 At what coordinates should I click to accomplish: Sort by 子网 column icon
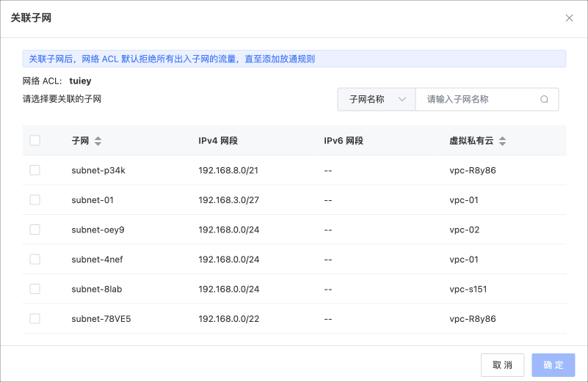point(98,141)
